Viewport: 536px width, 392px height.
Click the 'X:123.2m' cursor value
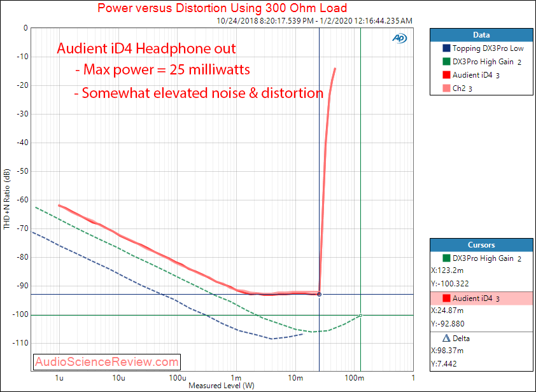click(x=447, y=270)
